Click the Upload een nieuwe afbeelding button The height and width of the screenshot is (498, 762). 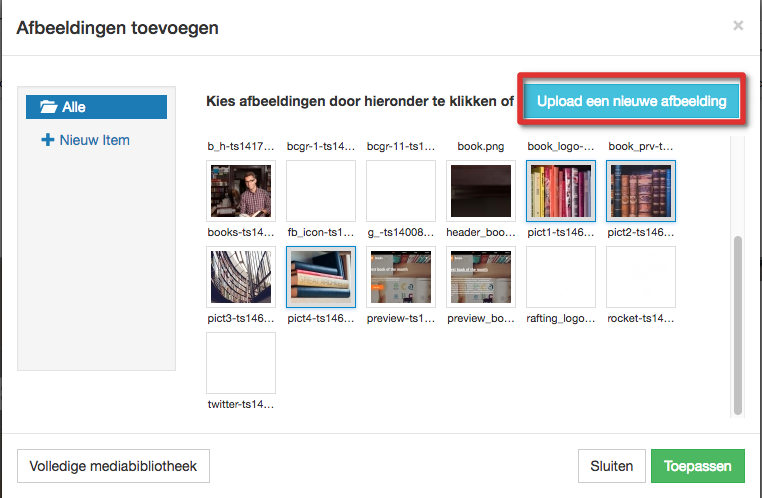coord(631,101)
